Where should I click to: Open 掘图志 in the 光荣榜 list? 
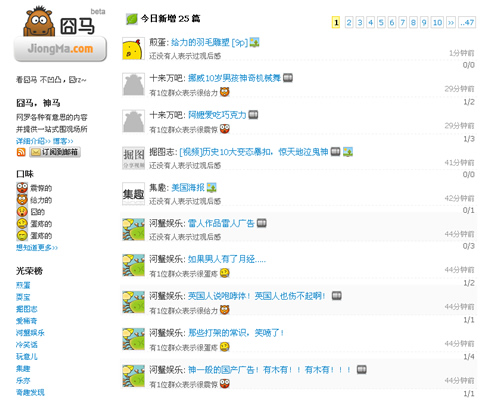(27, 309)
